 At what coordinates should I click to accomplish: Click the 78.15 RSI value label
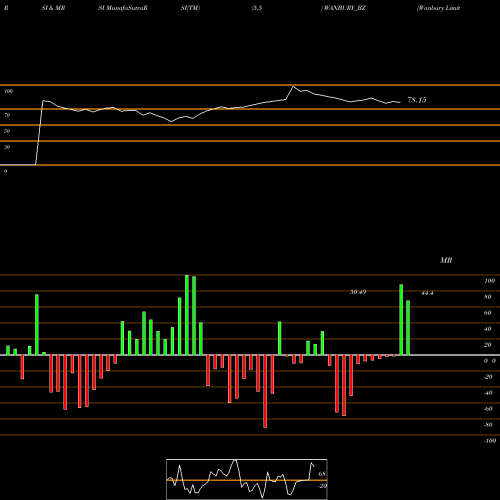(417, 100)
